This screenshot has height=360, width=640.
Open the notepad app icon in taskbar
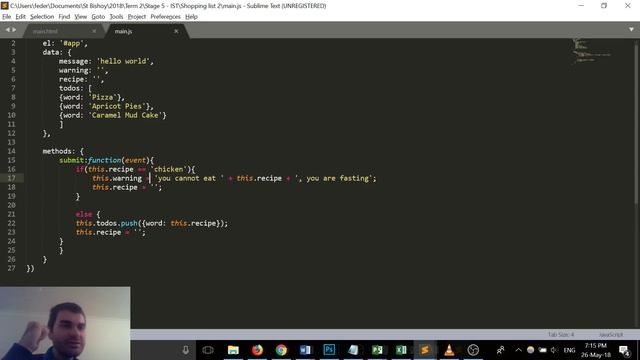click(353, 350)
